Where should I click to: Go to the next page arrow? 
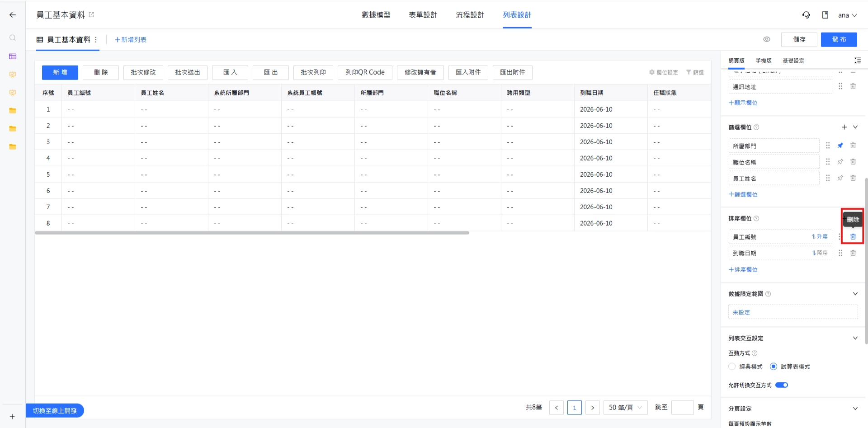pyautogui.click(x=593, y=408)
